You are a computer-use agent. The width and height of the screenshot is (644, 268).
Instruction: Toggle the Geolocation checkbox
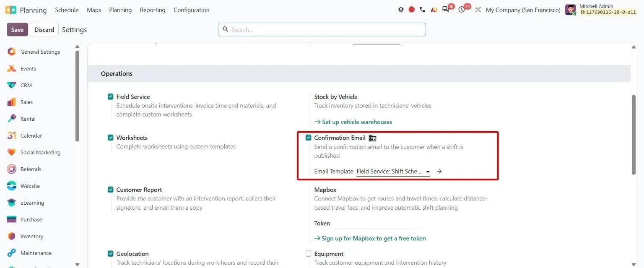click(111, 254)
